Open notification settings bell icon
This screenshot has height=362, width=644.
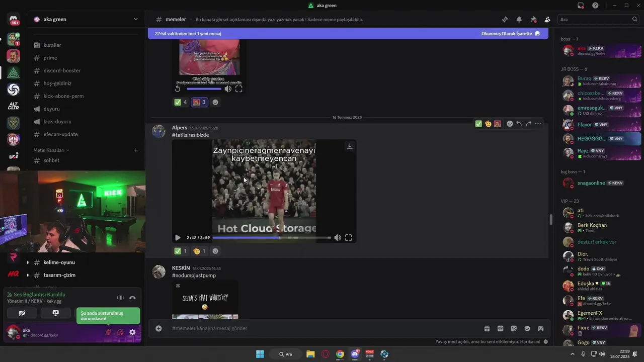(519, 19)
